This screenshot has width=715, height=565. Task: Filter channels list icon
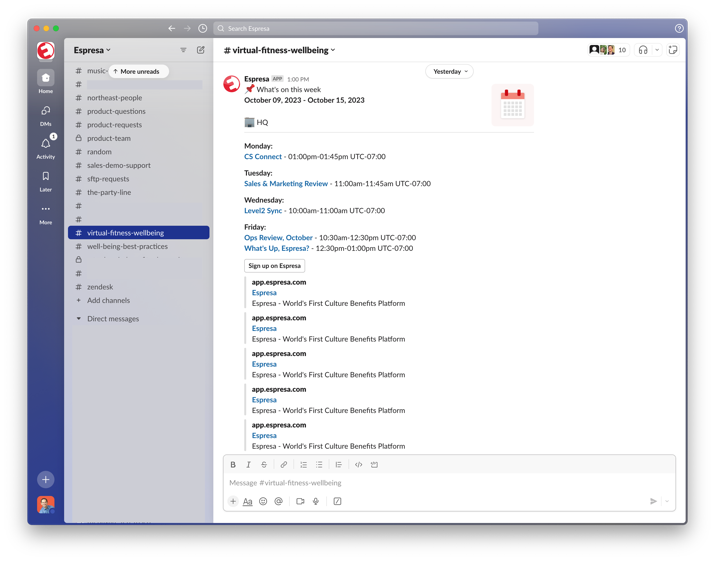[183, 50]
